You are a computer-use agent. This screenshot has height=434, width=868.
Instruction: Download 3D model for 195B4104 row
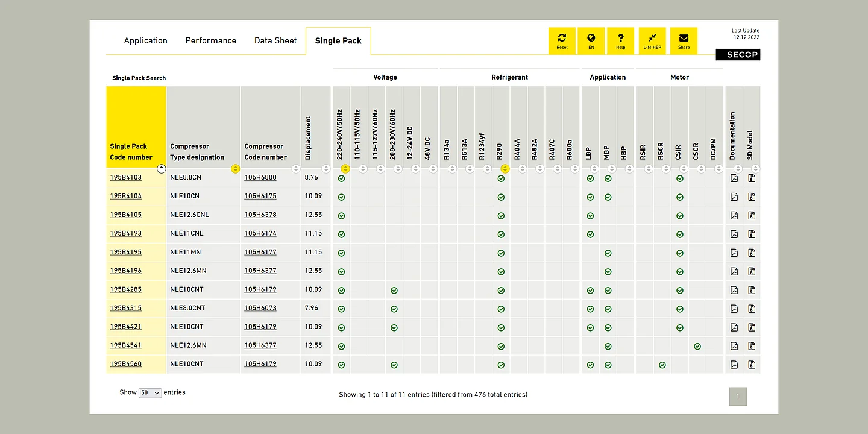(x=752, y=197)
